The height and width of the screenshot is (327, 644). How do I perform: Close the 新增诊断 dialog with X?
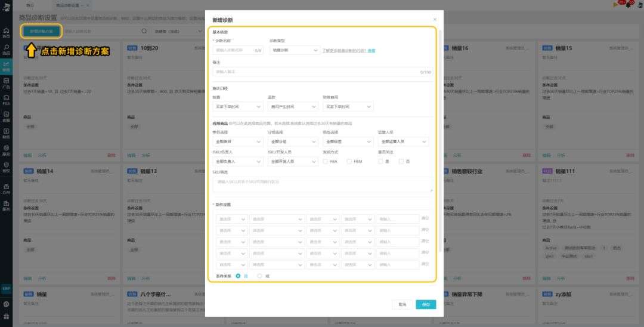pos(434,20)
